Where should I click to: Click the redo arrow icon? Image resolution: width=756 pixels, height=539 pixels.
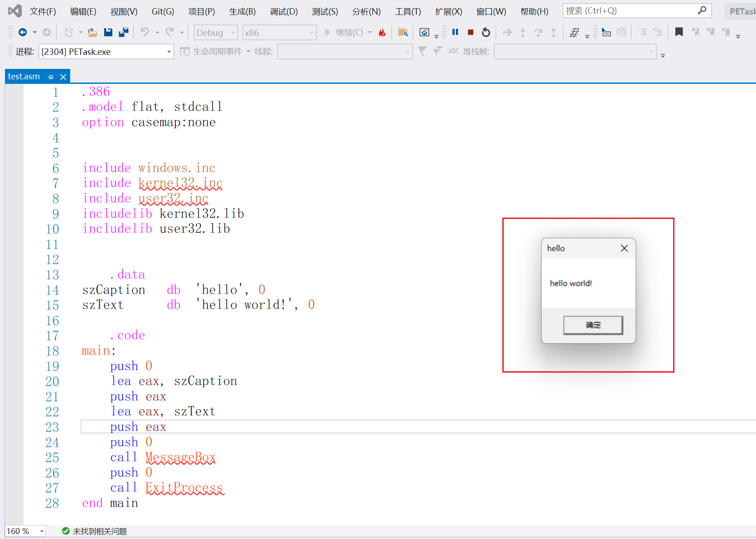(169, 32)
